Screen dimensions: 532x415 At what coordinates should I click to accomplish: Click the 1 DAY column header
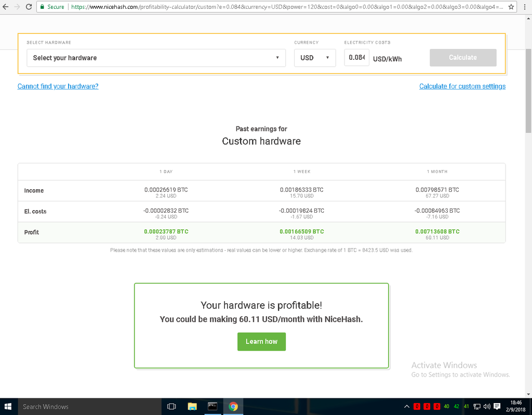[x=166, y=172]
